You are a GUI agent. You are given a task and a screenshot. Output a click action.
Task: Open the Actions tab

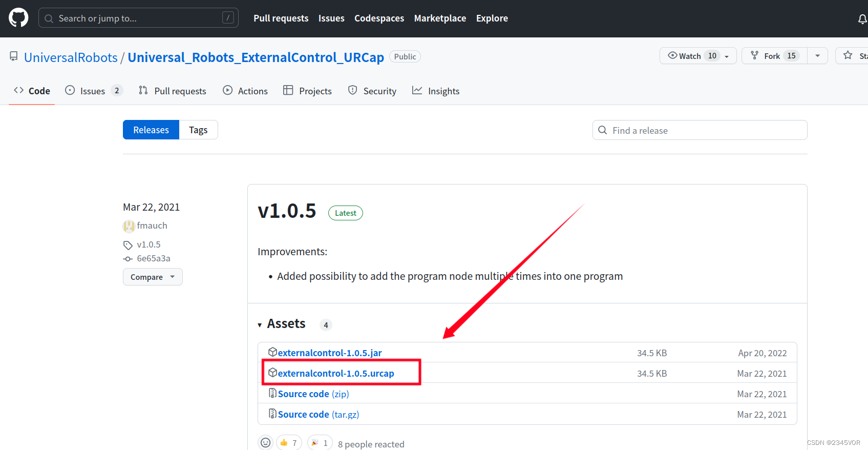[245, 91]
